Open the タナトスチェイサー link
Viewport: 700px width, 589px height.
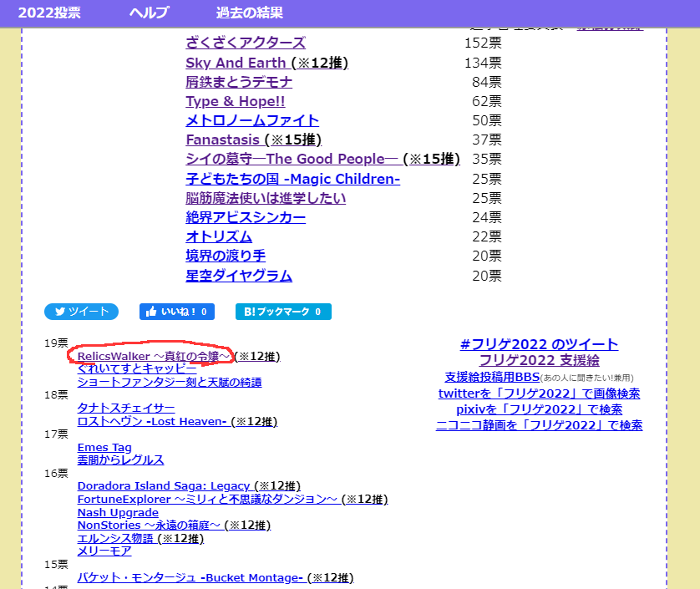(126, 408)
